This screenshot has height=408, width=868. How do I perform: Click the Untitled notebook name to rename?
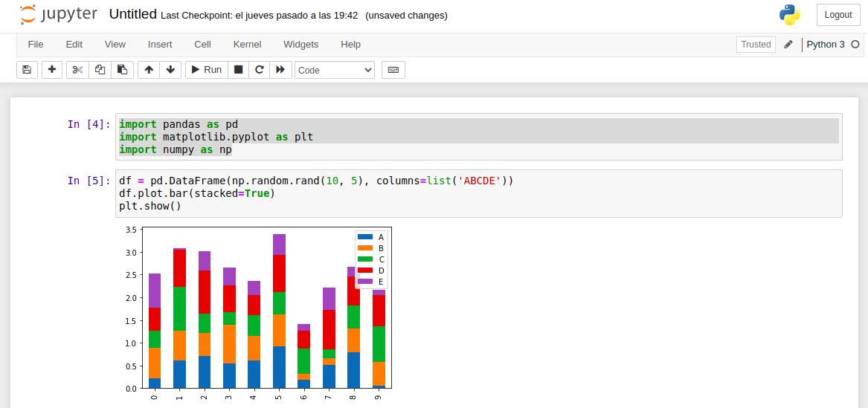[132, 14]
